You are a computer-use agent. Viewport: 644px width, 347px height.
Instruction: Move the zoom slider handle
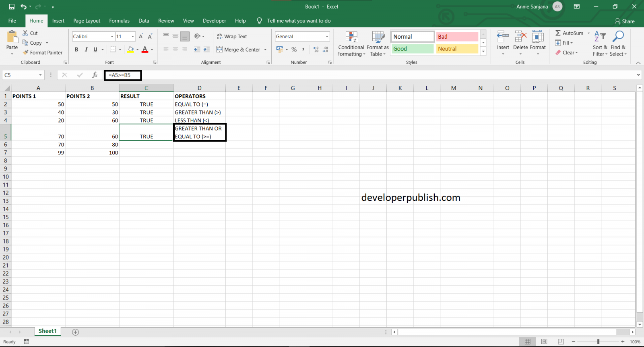598,341
